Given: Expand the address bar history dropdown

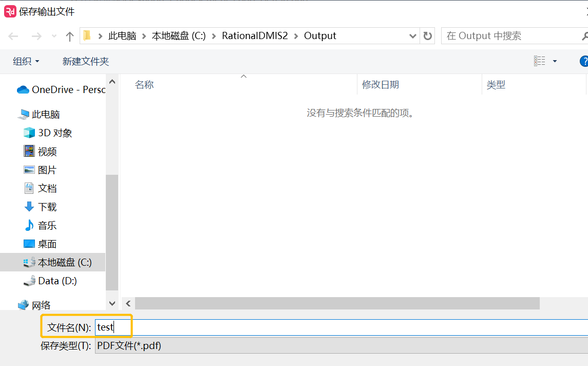Looking at the screenshot, I should [x=413, y=36].
